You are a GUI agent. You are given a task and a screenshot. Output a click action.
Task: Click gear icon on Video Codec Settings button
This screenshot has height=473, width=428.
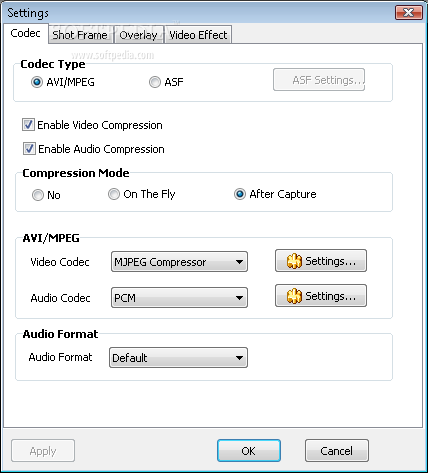[294, 261]
